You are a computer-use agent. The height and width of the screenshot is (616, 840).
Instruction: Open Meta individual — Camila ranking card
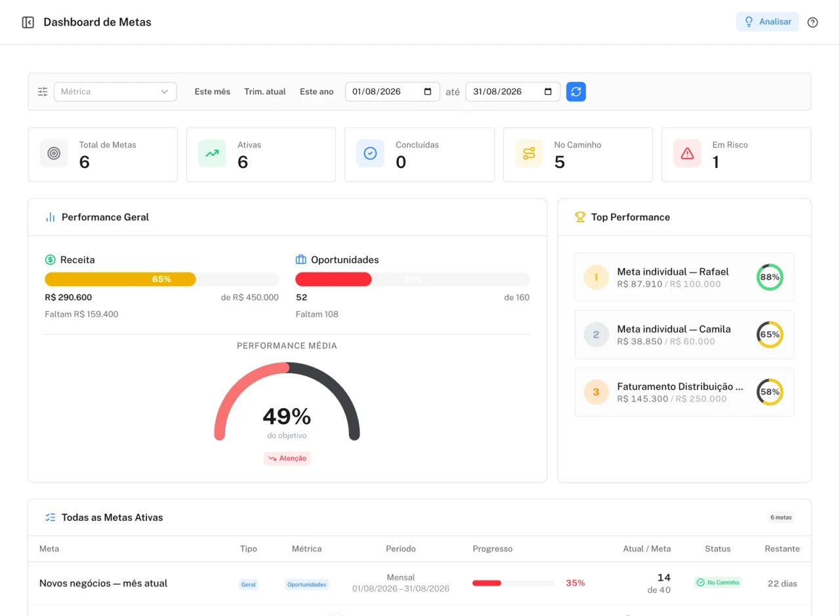tap(684, 335)
